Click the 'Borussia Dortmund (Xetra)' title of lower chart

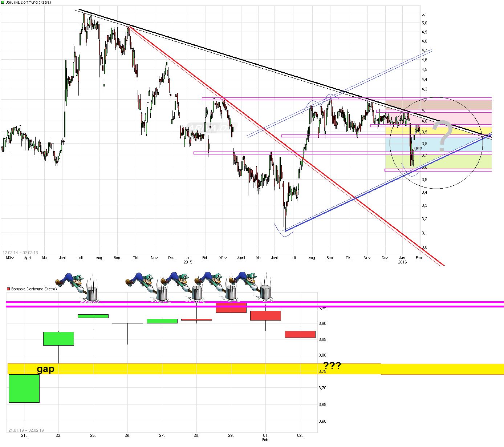click(x=34, y=289)
